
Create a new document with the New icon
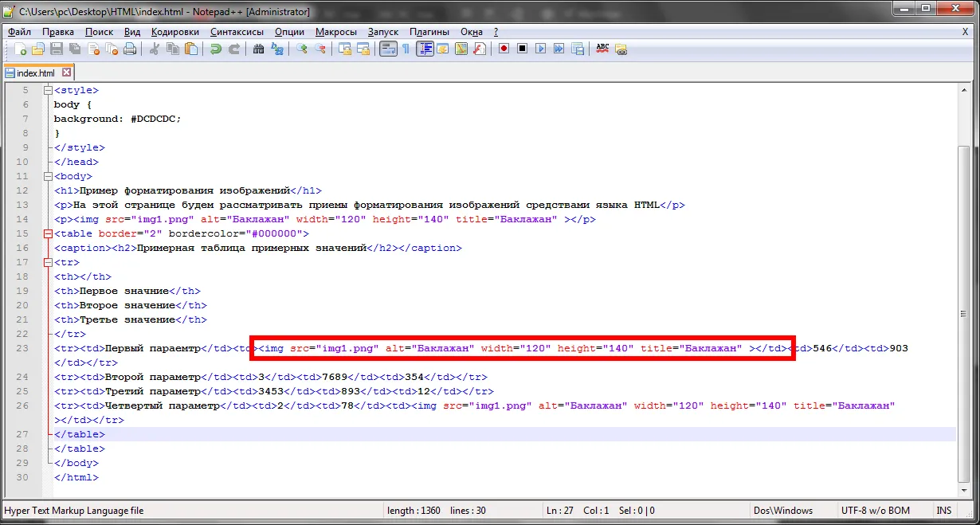[x=21, y=49]
